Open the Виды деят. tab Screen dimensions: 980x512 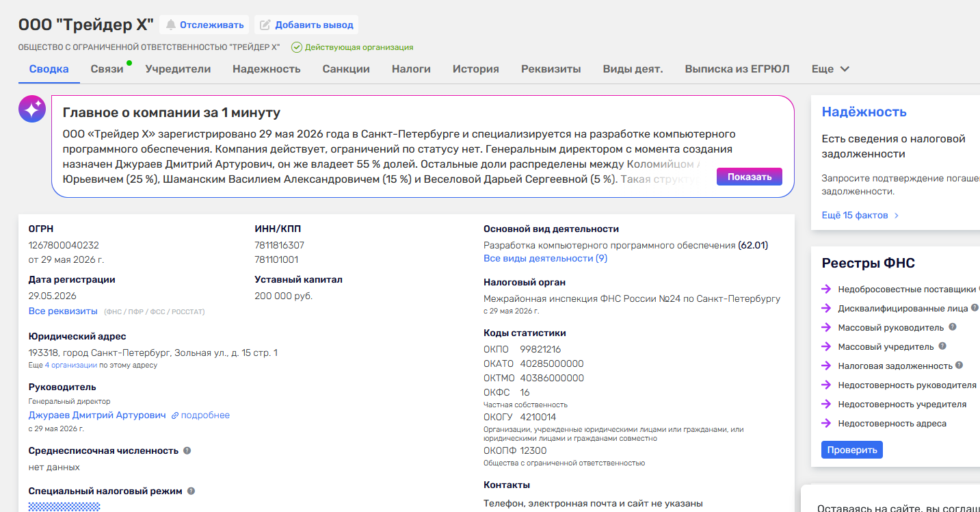click(633, 69)
